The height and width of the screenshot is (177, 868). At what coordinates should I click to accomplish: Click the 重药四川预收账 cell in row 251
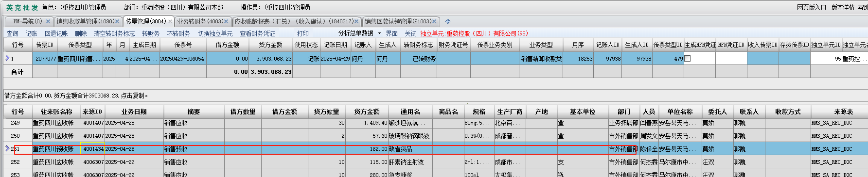56,149
